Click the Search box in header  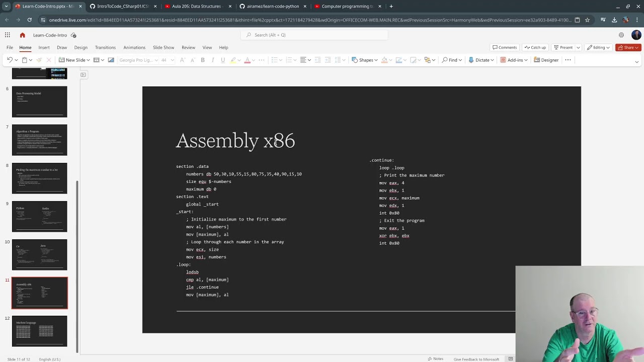point(314,35)
